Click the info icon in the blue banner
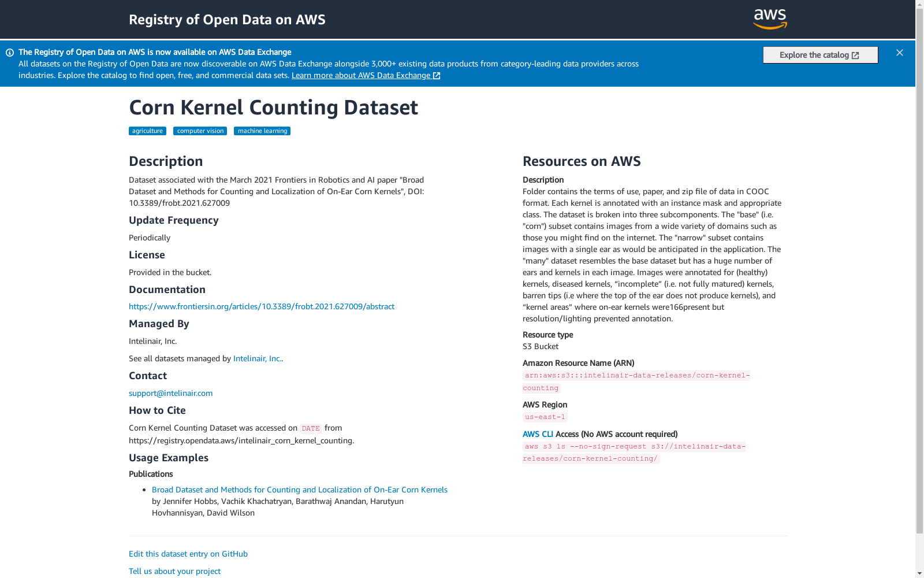The image size is (924, 578). (10, 53)
